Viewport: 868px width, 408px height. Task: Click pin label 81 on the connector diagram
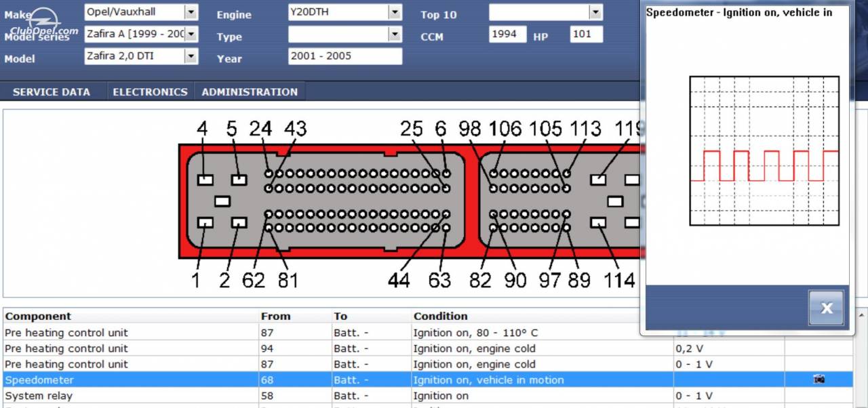(x=288, y=279)
